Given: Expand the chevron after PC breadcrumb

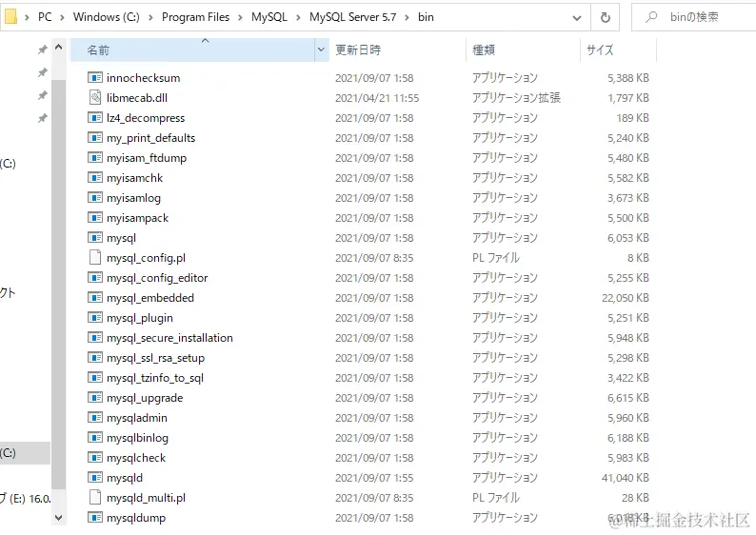Looking at the screenshot, I should pyautogui.click(x=62, y=17).
